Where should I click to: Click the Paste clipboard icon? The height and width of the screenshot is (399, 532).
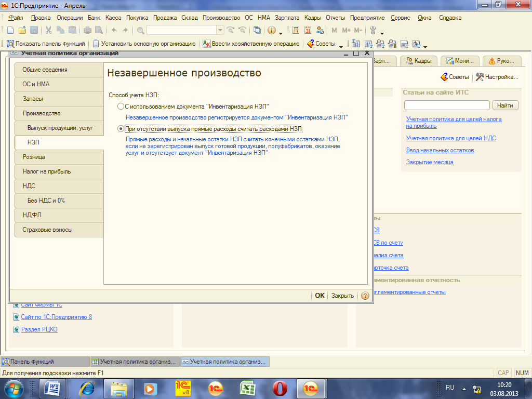[72, 30]
